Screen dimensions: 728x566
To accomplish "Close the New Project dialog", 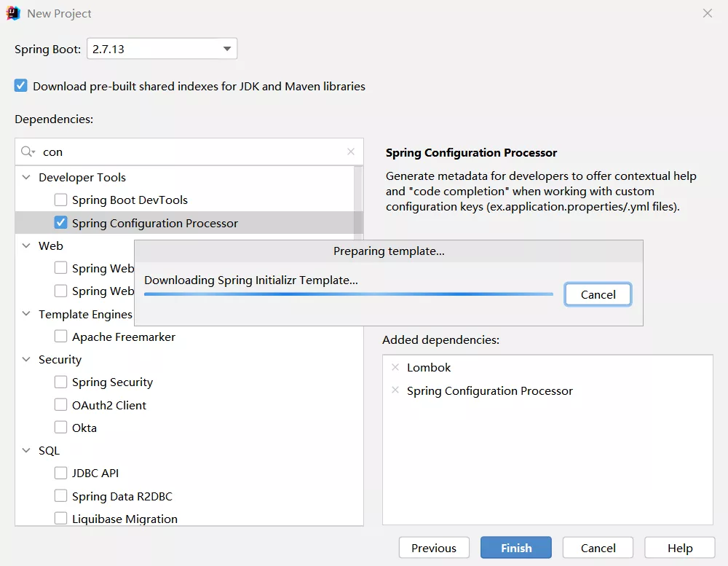I will tap(707, 13).
